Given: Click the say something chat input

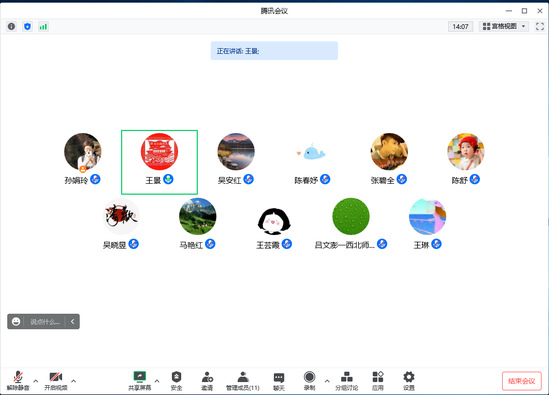Looking at the screenshot, I should pos(45,321).
